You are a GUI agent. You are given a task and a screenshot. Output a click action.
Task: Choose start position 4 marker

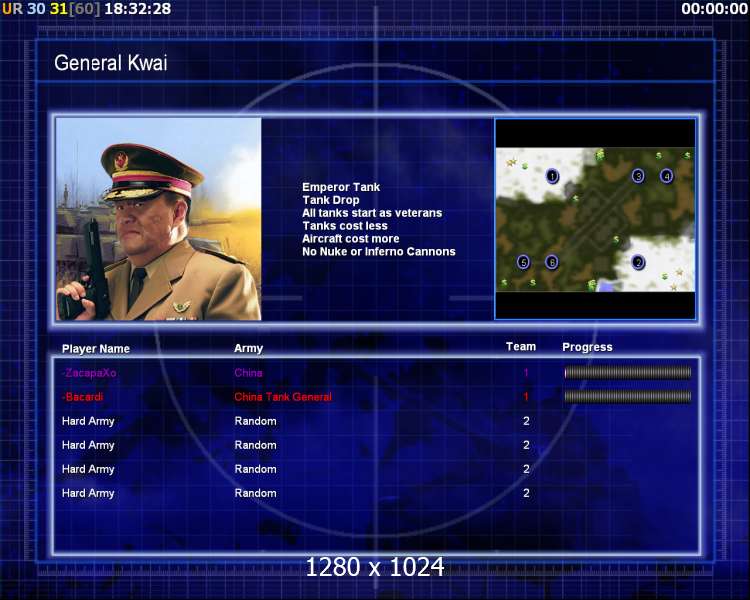(667, 176)
